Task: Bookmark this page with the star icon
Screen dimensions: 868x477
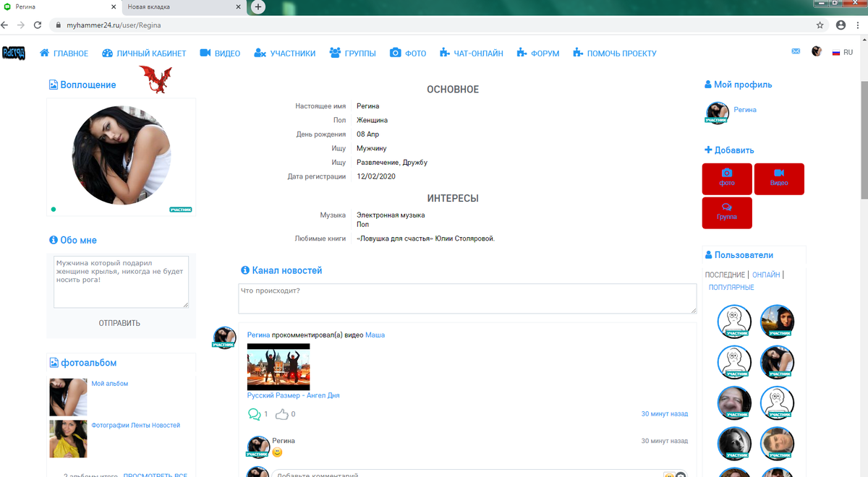Action: pos(820,25)
